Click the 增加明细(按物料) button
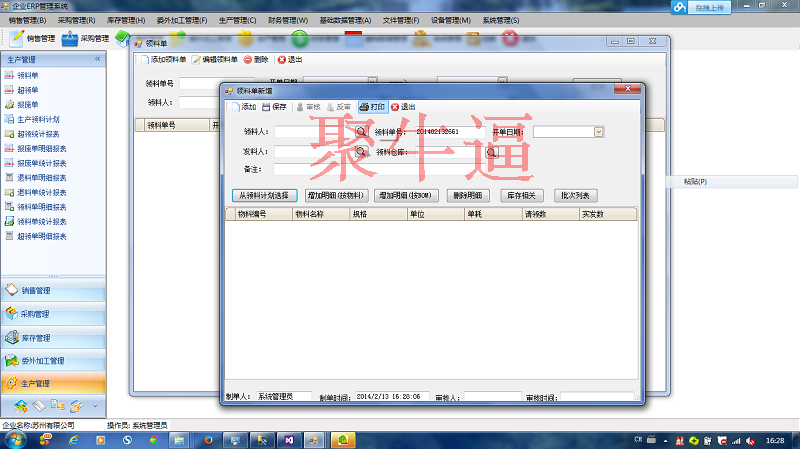Screen dimensions: 800x449 pos(336,195)
